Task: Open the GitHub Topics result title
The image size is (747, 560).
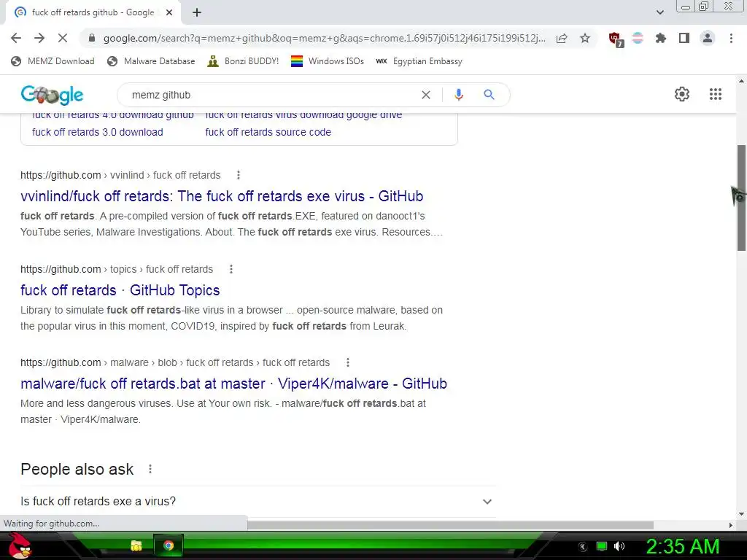Action: pyautogui.click(x=120, y=290)
